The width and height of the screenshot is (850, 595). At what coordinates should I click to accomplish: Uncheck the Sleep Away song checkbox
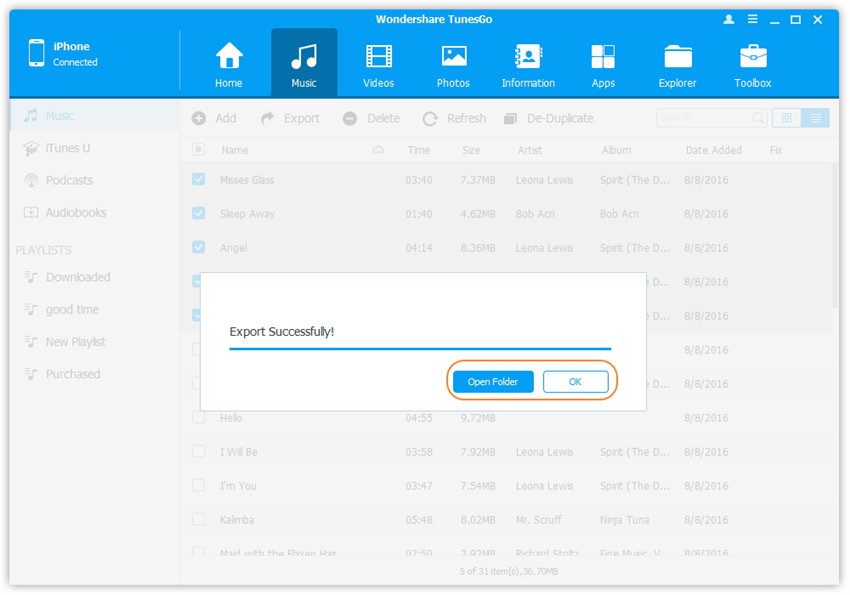[198, 214]
